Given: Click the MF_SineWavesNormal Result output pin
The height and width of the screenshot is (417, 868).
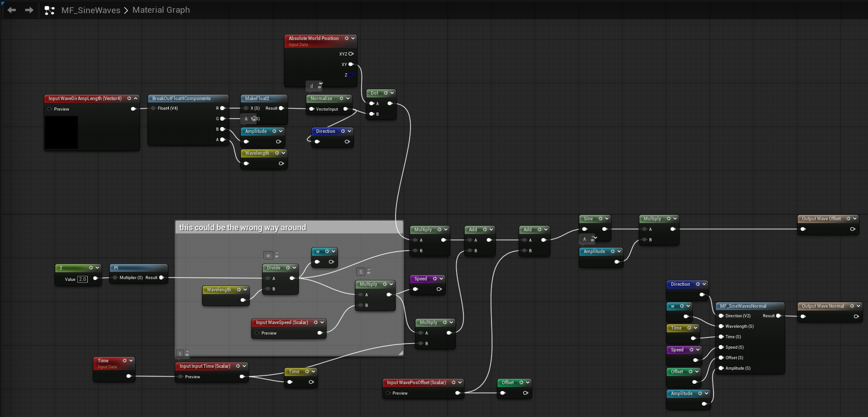Looking at the screenshot, I should point(778,316).
